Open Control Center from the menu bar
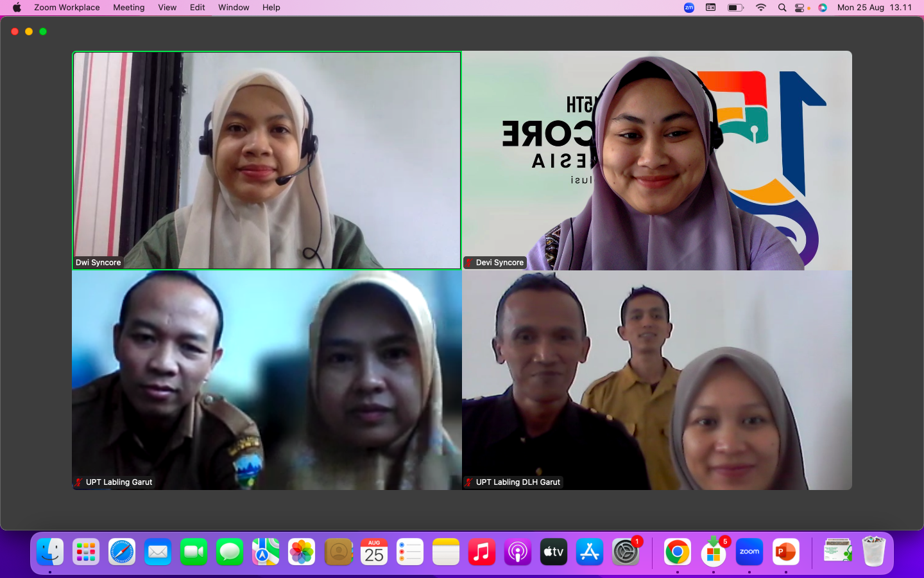The image size is (924, 578). point(800,8)
